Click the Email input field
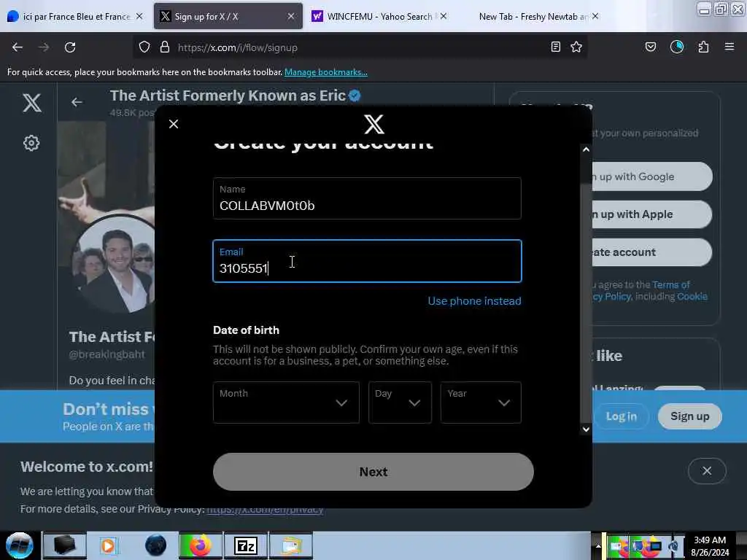The image size is (747, 560). (x=367, y=261)
